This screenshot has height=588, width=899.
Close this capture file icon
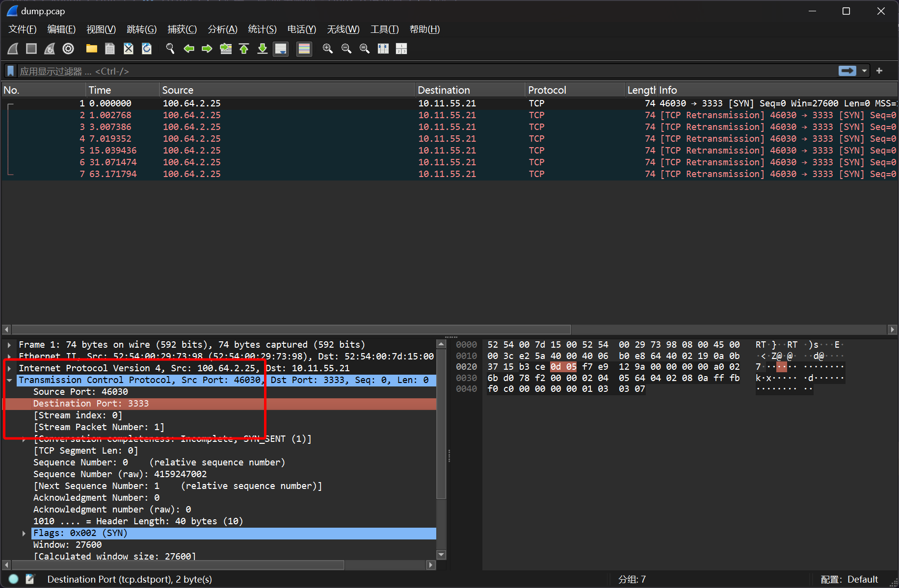click(128, 49)
